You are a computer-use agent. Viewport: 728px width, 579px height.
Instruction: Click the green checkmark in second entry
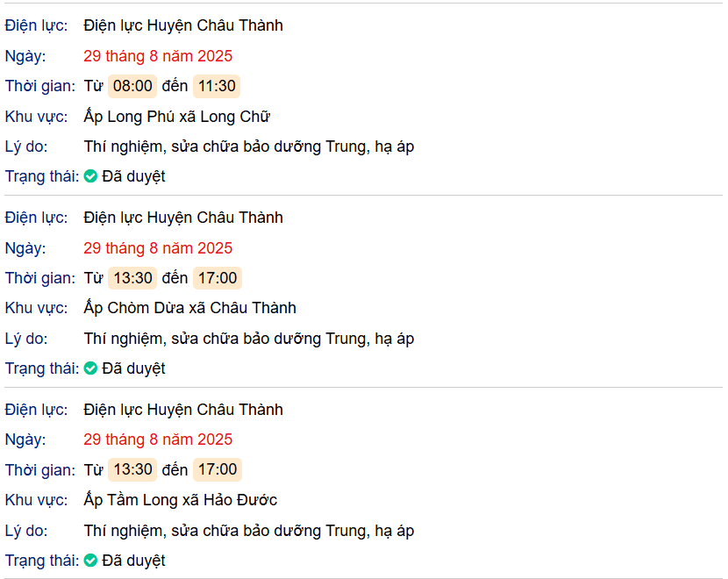coord(90,368)
